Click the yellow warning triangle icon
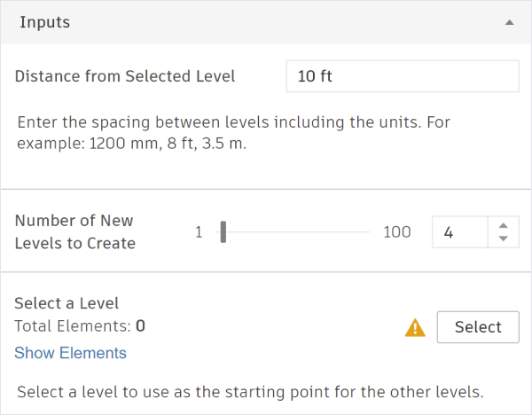 coord(414,327)
